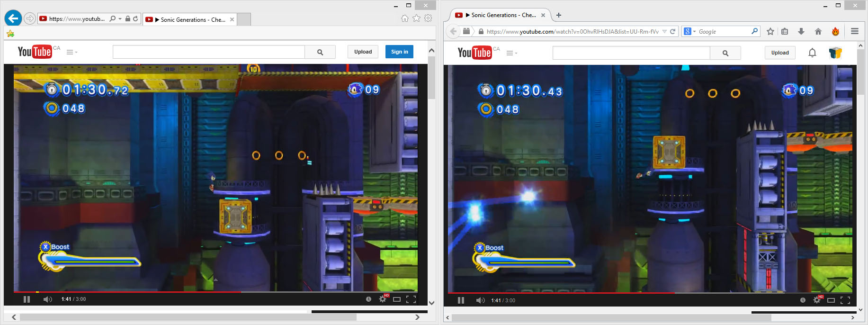Open video quality settings in Internet Explorer
Viewport: 868px width, 325px height.
pyautogui.click(x=384, y=298)
